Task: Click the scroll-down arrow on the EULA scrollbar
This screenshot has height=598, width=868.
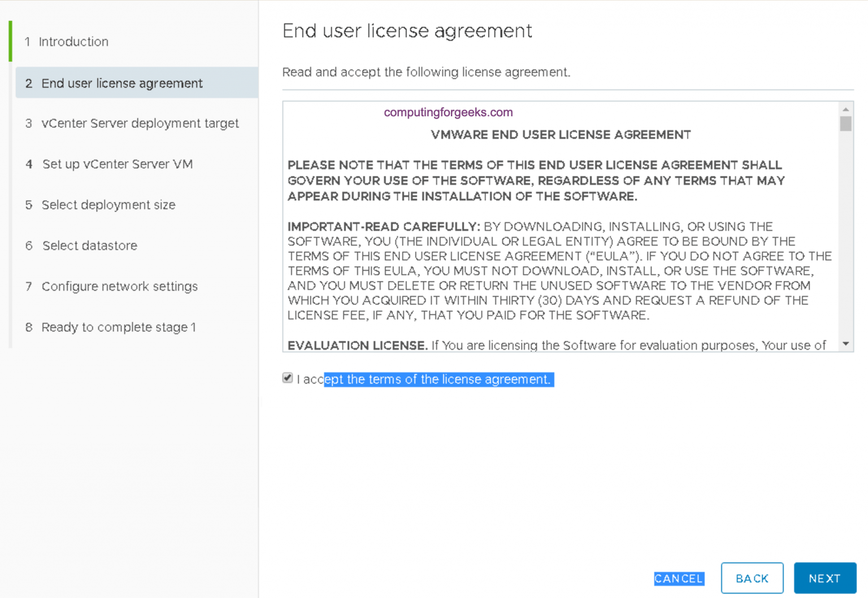Action: pos(846,343)
